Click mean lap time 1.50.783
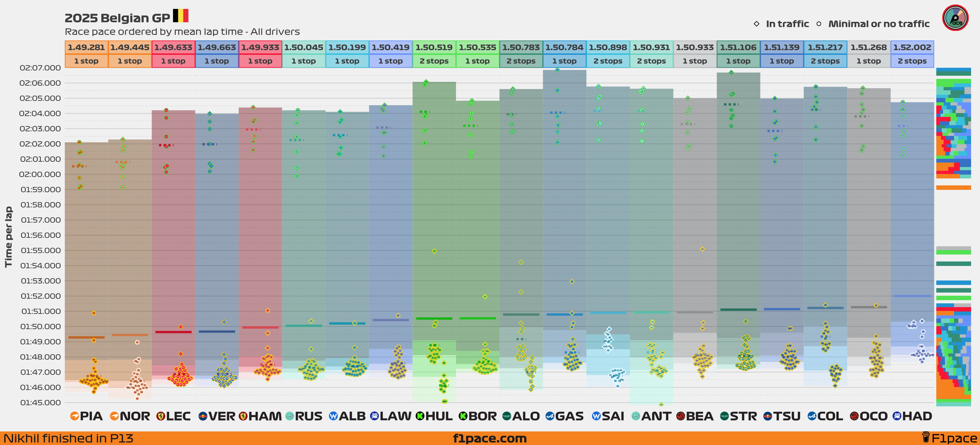The image size is (980, 445). [x=521, y=48]
